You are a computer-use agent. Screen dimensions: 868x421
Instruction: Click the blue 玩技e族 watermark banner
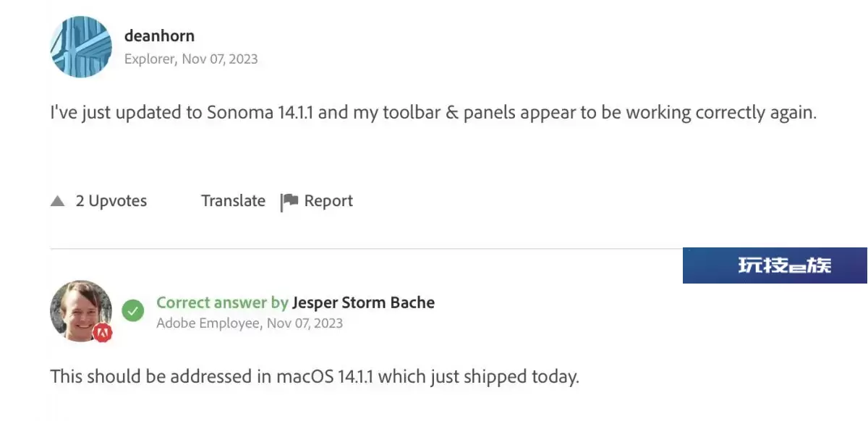[775, 265]
